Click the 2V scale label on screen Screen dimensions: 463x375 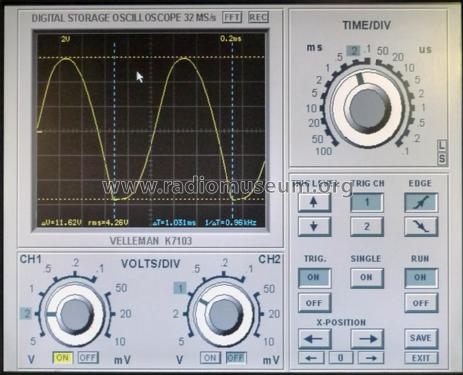65,39
